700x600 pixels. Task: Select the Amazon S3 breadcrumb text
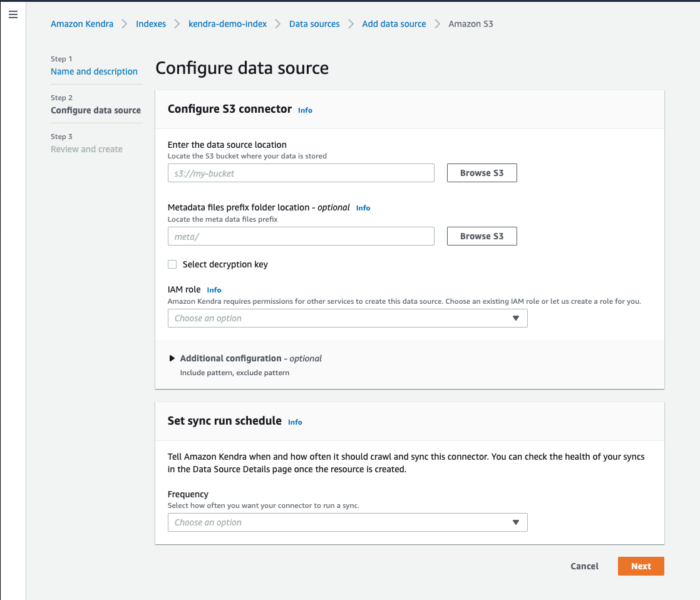[x=471, y=24]
